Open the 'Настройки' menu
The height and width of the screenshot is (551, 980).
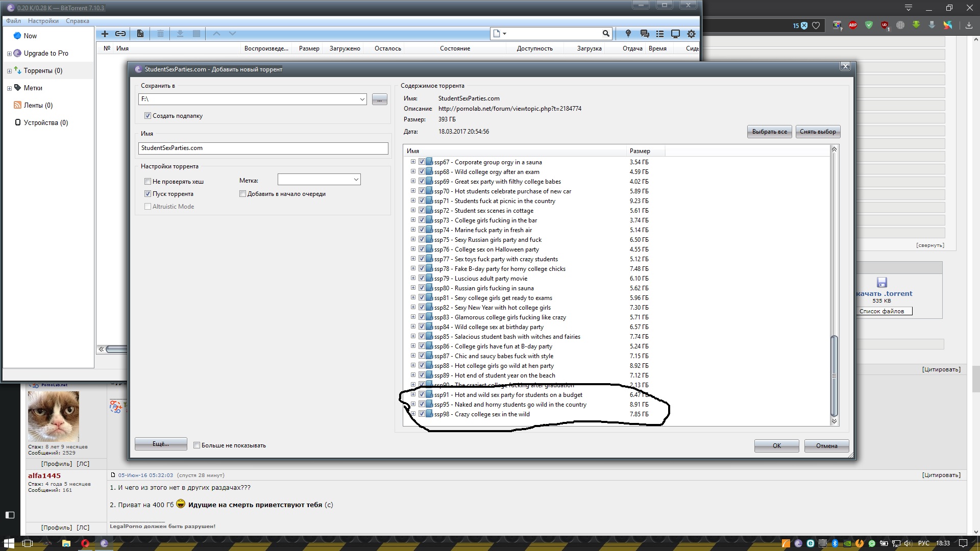pos(43,21)
